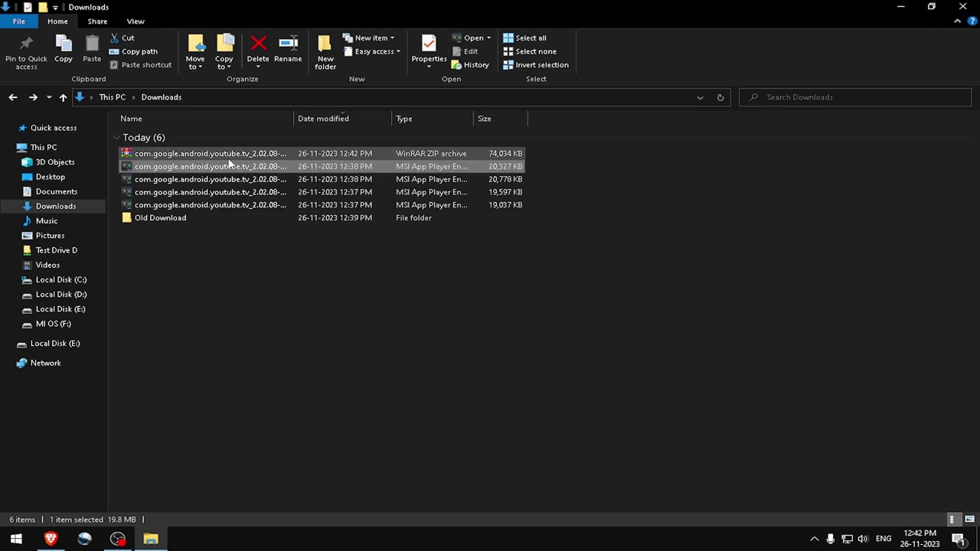980x551 pixels.
Task: Click Select none
Action: click(x=529, y=51)
